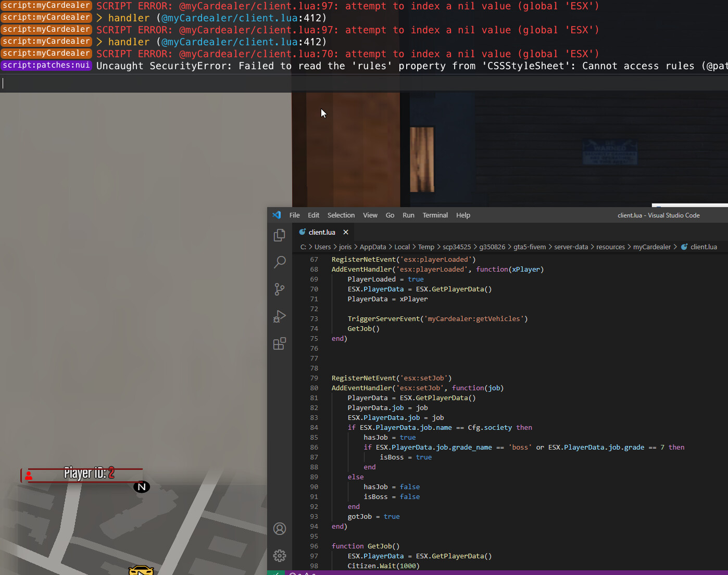
Task: Open the Edit menu
Action: (x=313, y=215)
